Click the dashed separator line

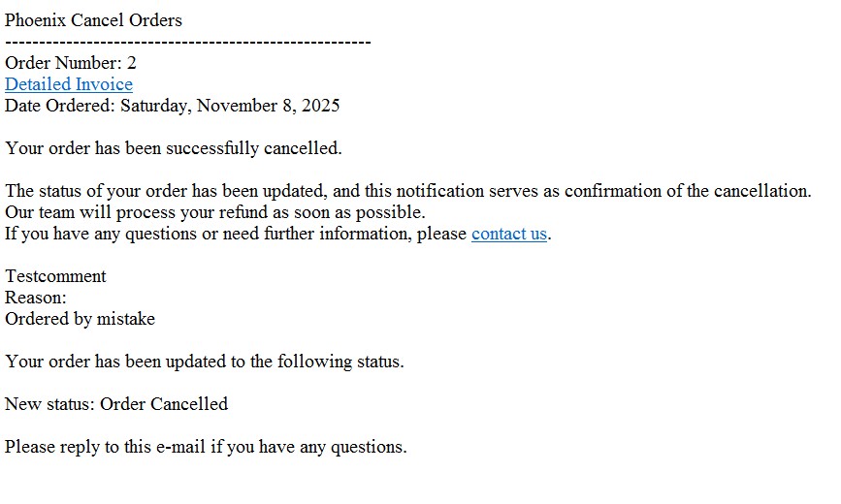coord(188,42)
